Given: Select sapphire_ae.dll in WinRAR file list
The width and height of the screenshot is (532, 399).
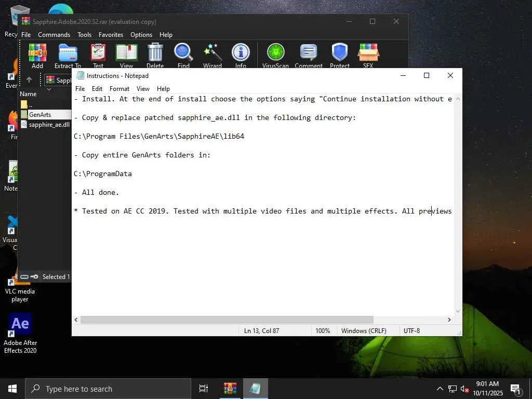Looking at the screenshot, I should point(46,125).
